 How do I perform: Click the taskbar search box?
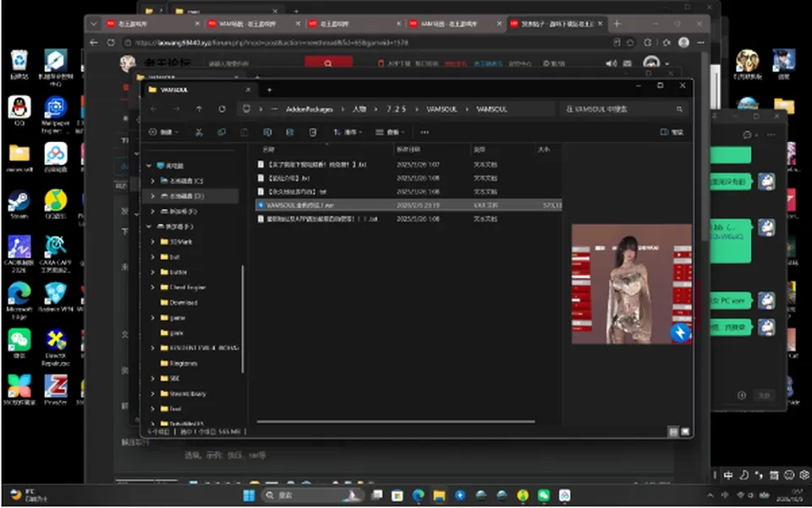[312, 495]
